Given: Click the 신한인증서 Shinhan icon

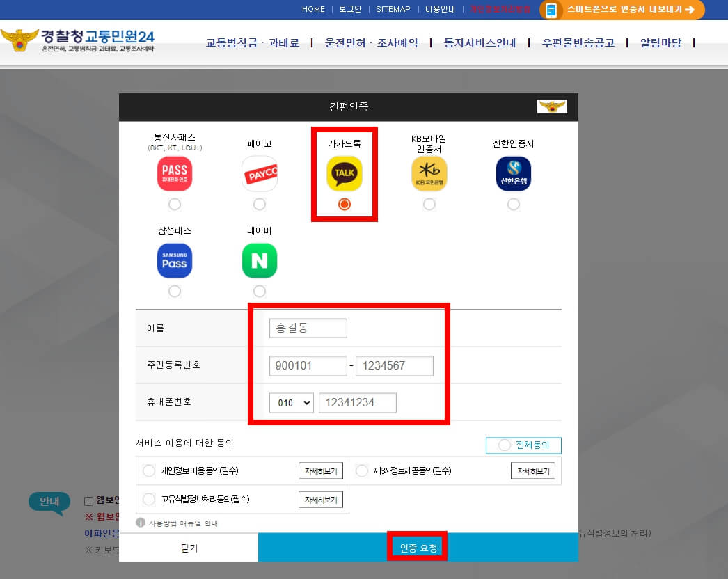Looking at the screenshot, I should [x=513, y=173].
